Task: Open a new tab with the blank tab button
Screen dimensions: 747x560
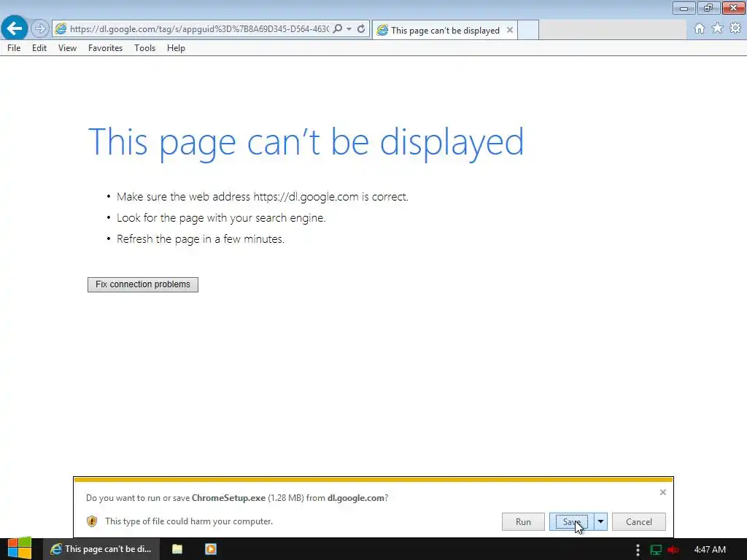Action: tap(528, 30)
